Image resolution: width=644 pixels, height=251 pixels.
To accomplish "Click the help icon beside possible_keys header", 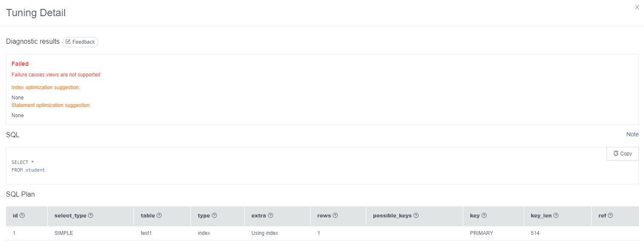I will click(x=416, y=215).
